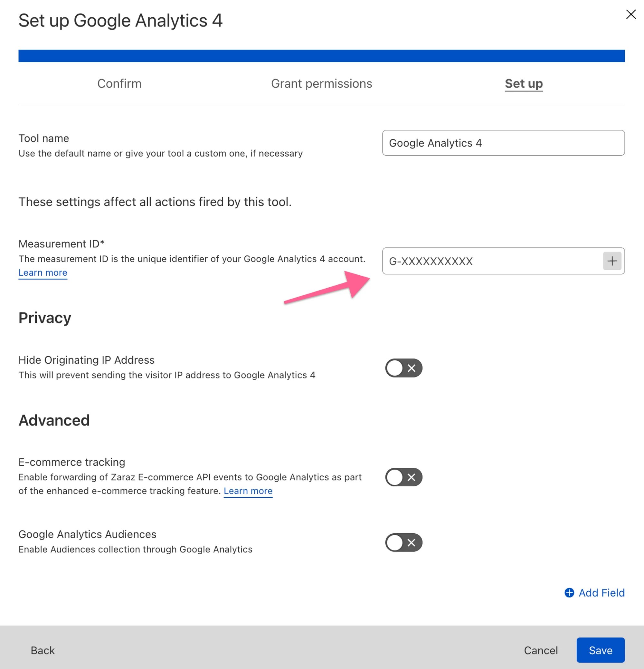Image resolution: width=644 pixels, height=669 pixels.
Task: Click the Privacy section heading
Action: (x=45, y=318)
